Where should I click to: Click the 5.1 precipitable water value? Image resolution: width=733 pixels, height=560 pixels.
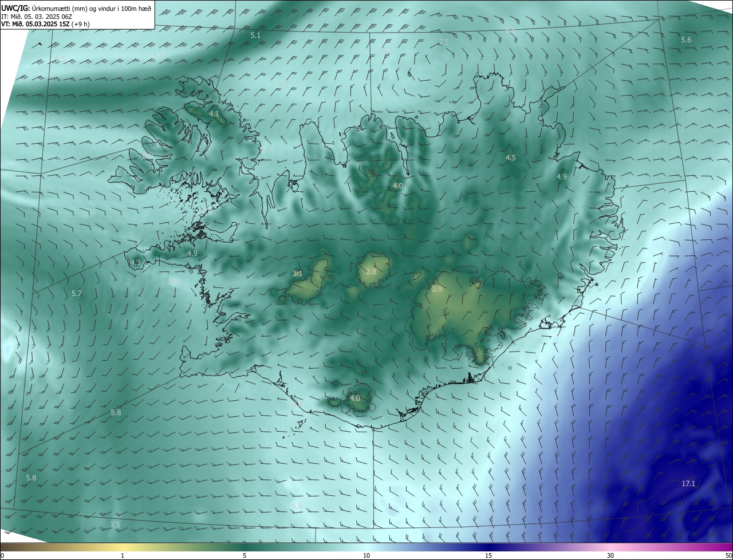(x=255, y=36)
